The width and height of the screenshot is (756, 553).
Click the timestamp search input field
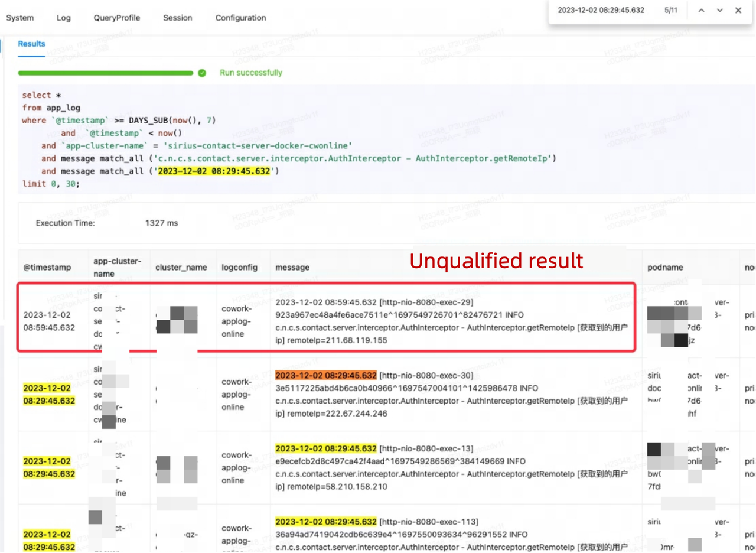[601, 11]
